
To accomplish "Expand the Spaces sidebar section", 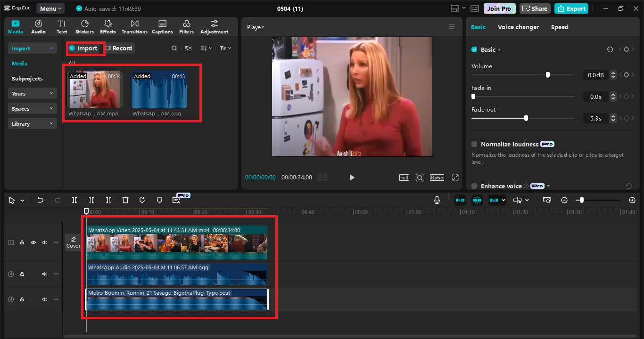I will 33,108.
